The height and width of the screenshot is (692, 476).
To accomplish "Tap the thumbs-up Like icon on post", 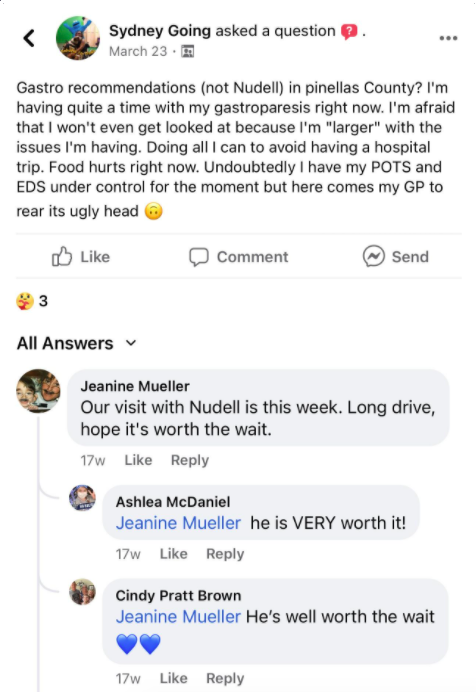I will click(62, 256).
